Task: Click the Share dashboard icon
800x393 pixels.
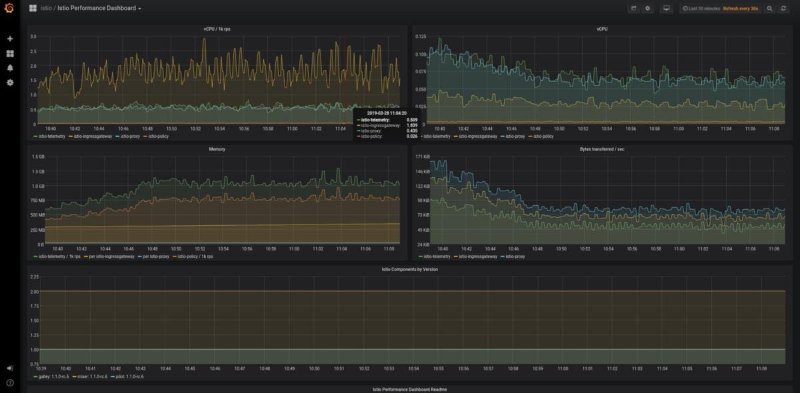Action: (634, 8)
